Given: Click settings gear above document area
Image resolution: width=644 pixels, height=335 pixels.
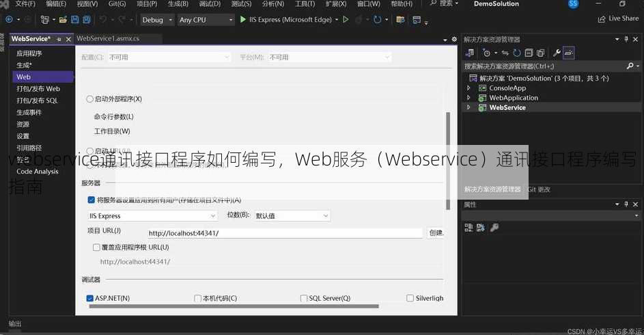Looking at the screenshot, I should [454, 40].
